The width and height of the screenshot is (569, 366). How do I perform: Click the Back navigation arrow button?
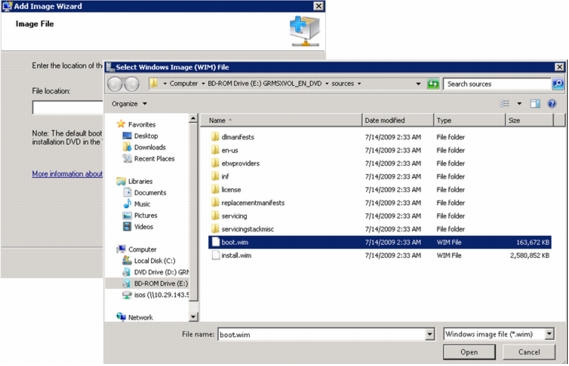pos(115,84)
